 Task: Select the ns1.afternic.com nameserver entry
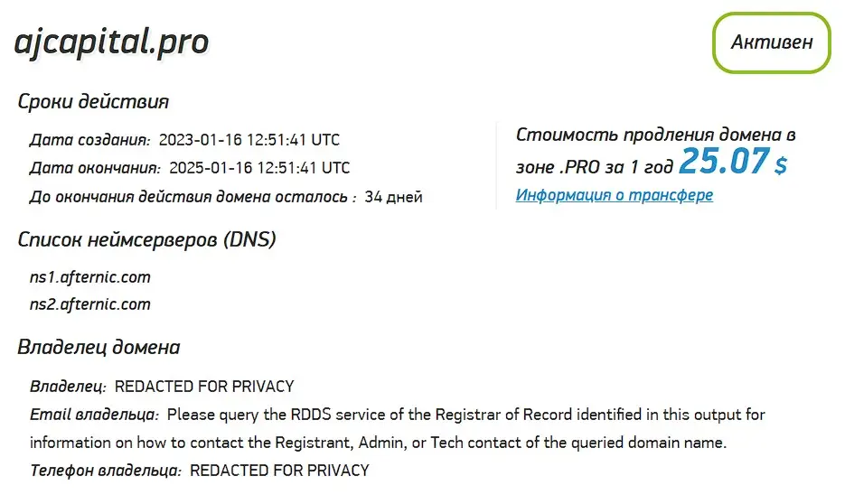point(89,277)
